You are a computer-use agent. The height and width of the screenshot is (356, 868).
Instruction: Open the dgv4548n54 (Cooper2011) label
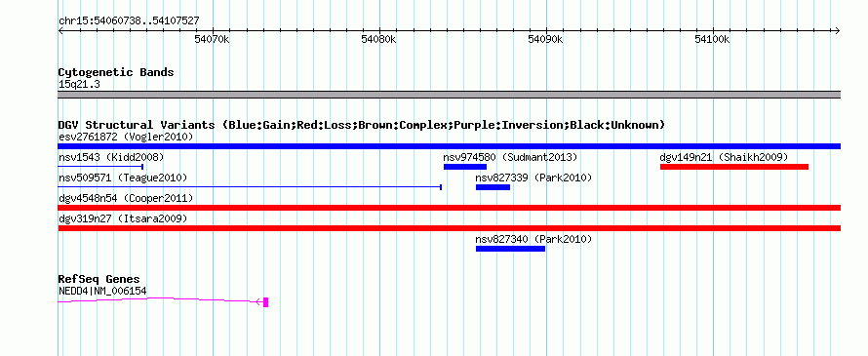coord(126,198)
